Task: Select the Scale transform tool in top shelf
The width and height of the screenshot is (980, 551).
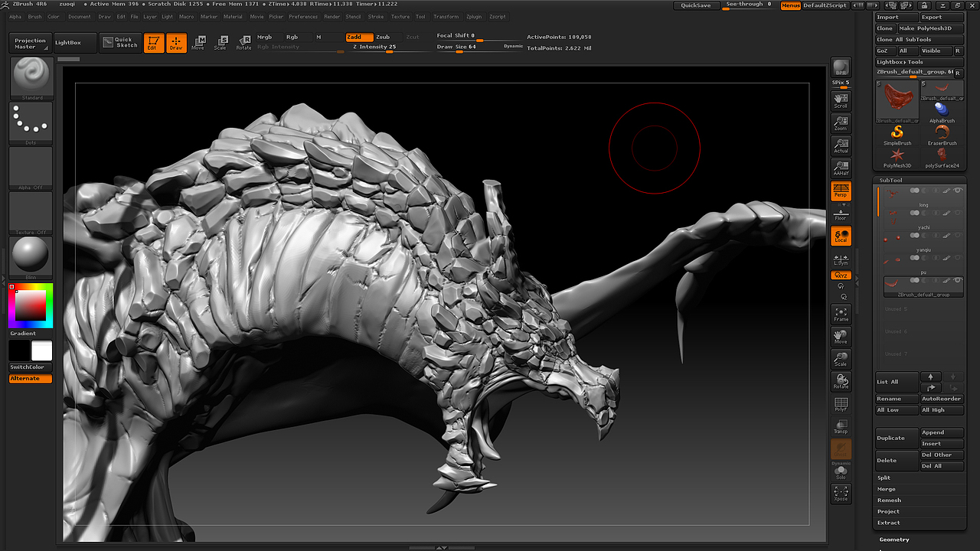Action: click(x=220, y=43)
